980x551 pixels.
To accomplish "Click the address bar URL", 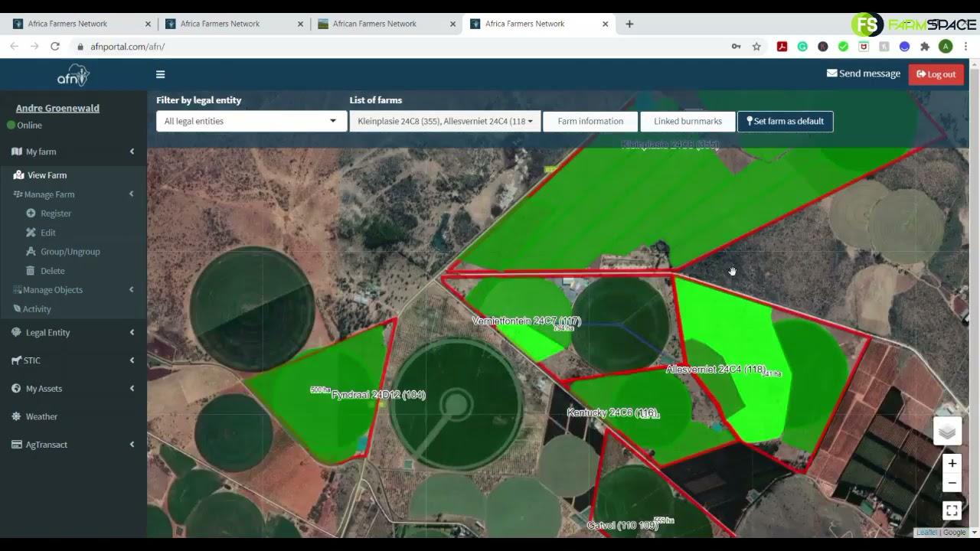I will click(127, 47).
